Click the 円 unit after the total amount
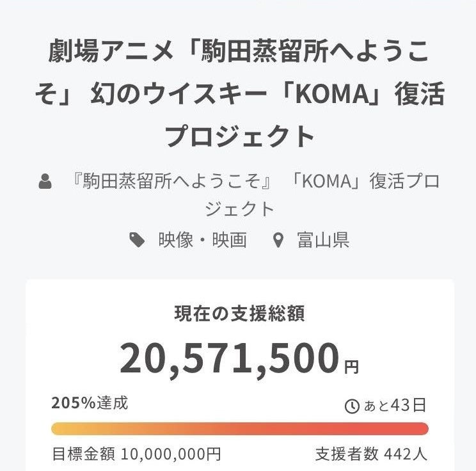 pos(352,367)
